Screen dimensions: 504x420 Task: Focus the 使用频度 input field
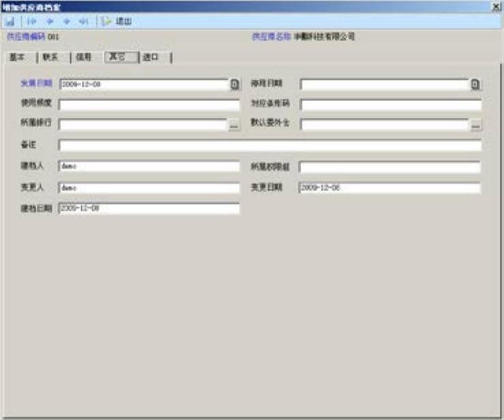click(x=149, y=104)
